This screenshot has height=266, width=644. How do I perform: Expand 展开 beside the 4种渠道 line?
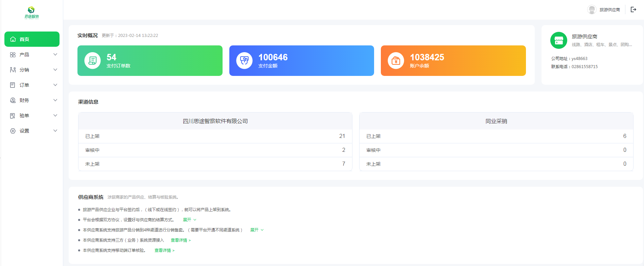[257, 230]
